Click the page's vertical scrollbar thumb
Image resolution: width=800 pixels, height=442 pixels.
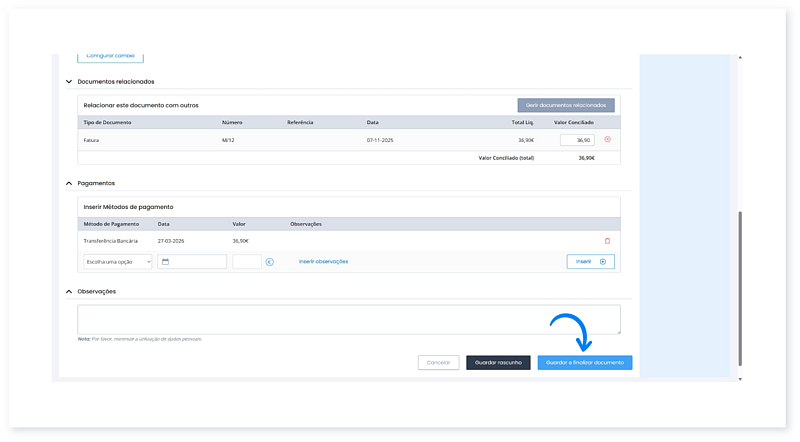[x=740, y=290]
